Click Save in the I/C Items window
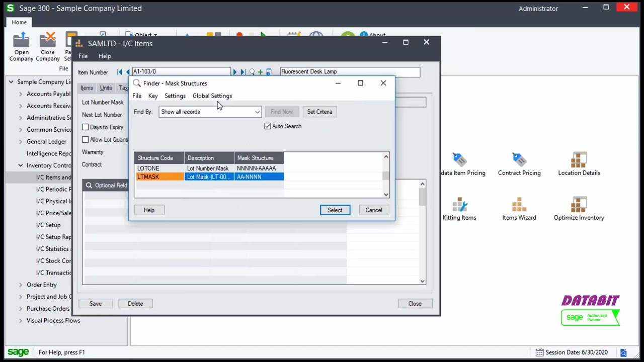Viewport: 644px width, 362px height. click(x=96, y=304)
